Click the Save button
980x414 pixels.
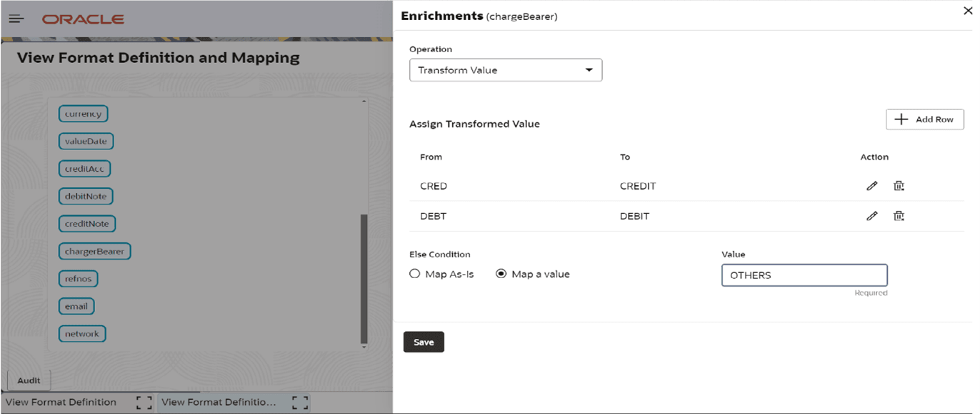[x=424, y=342]
